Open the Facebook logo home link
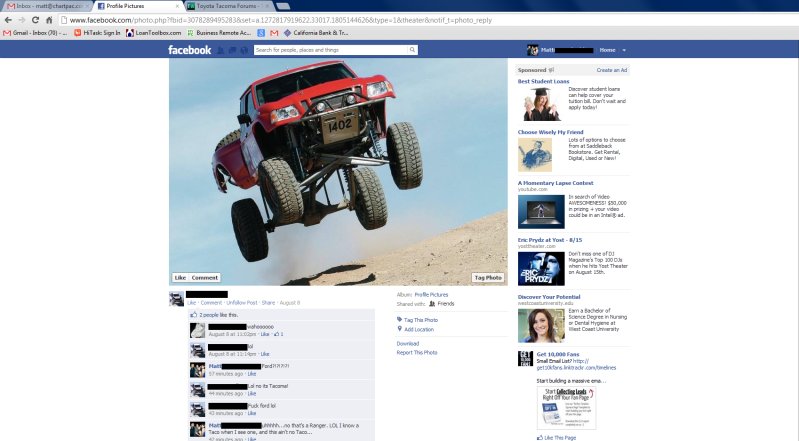Image resolution: width=799 pixels, height=441 pixels. click(x=190, y=50)
